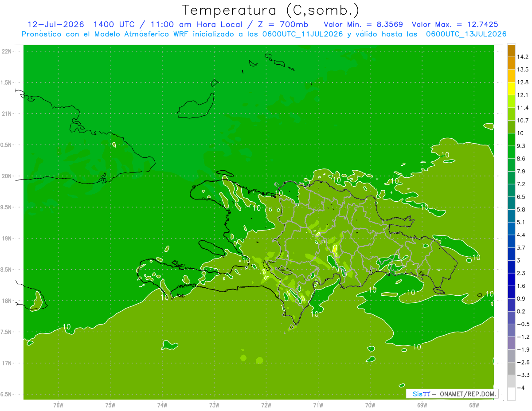532x411 pixels.
Task: Click the '7.9' colorbar label
Action: tap(522, 172)
